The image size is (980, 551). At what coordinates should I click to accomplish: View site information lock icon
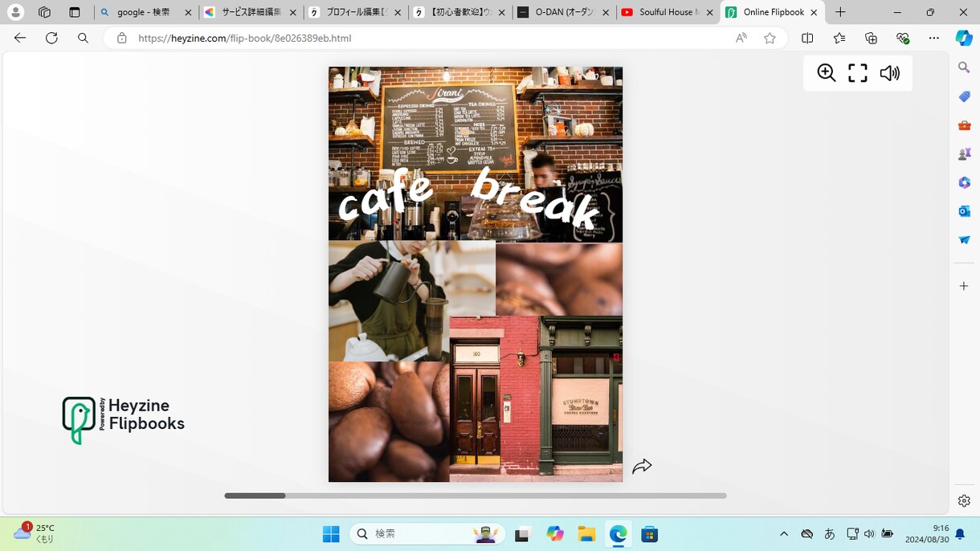[122, 38]
